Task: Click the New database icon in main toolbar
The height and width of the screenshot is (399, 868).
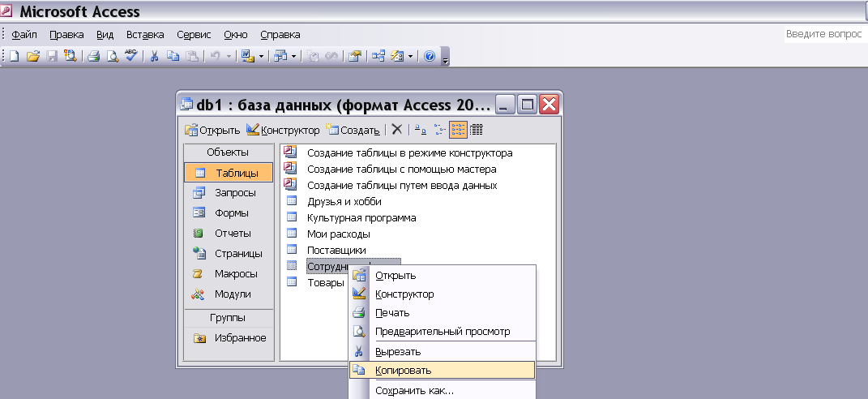Action: [x=15, y=56]
